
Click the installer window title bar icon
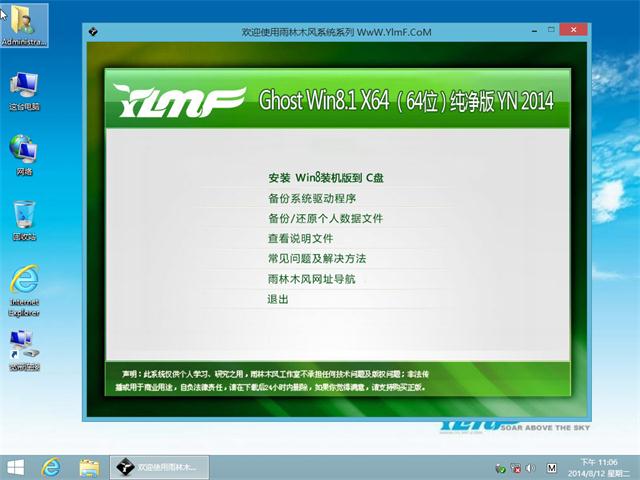click(93, 32)
